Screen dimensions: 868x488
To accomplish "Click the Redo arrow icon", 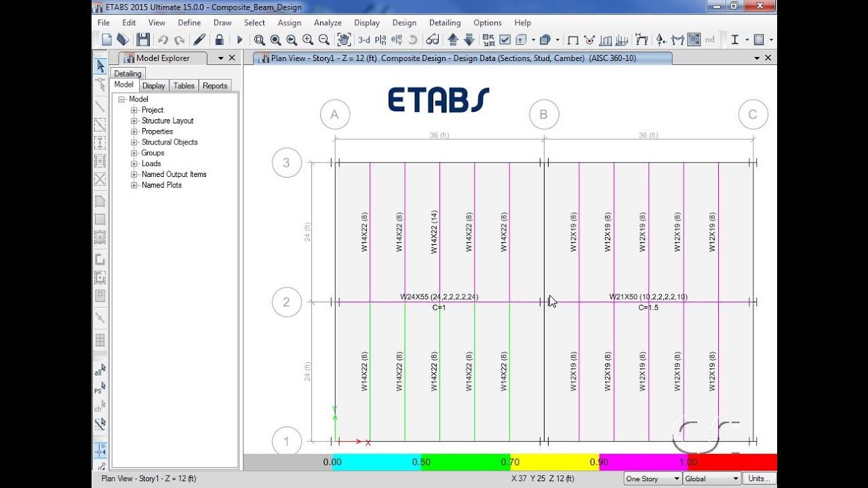I will [180, 40].
